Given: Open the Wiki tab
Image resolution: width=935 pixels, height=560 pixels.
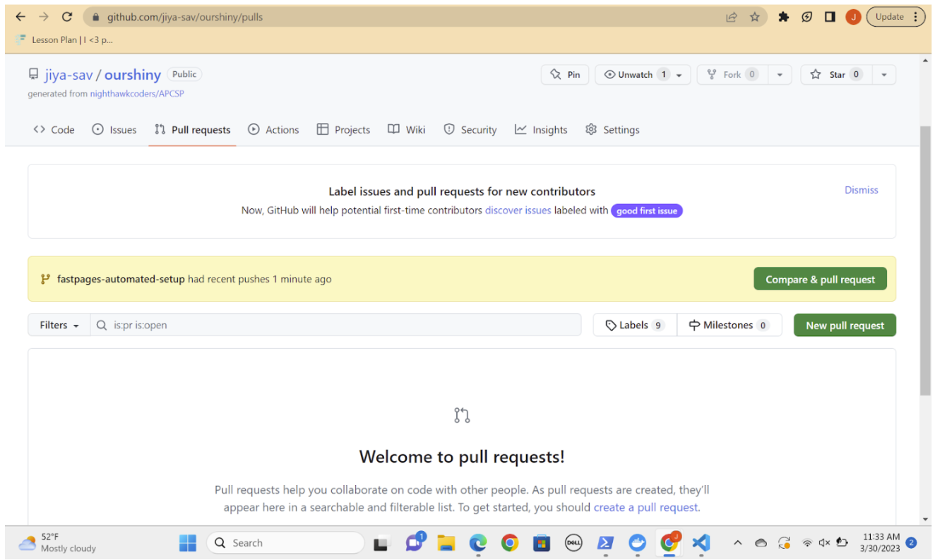Looking at the screenshot, I should 407,130.
